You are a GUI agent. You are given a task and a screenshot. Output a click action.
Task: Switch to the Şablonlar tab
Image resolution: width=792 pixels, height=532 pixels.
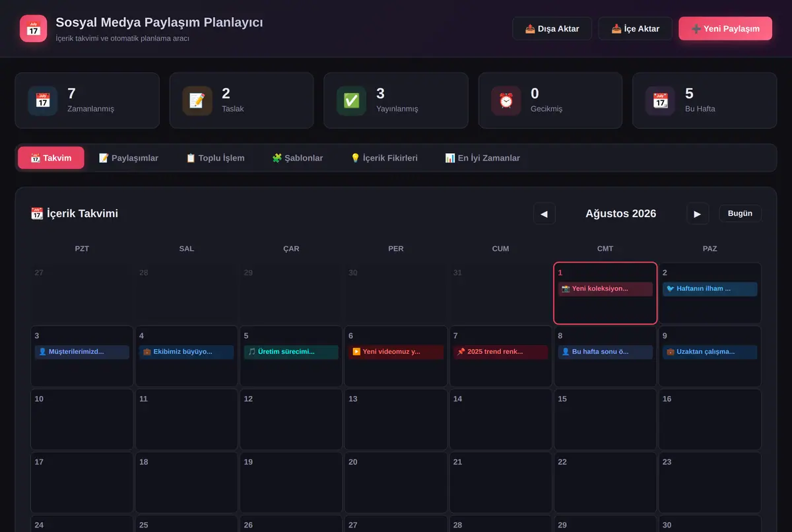[x=298, y=158]
